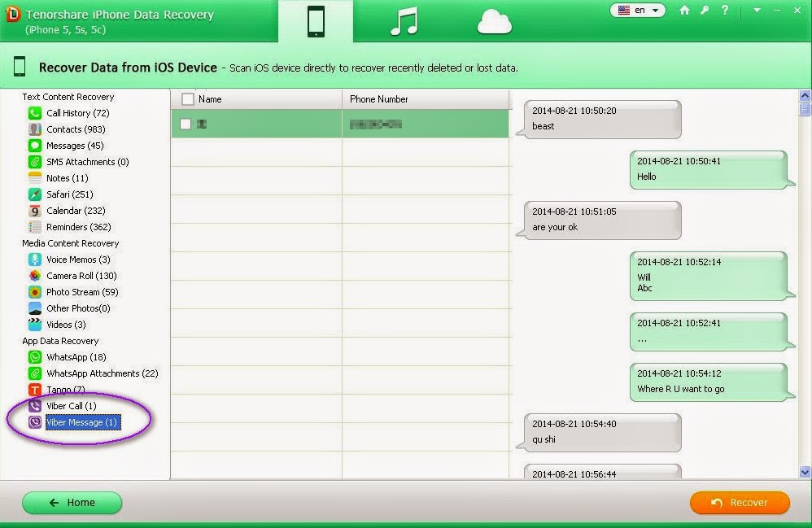
Task: Click the App Data Recovery heading
Action: pyautogui.click(x=60, y=341)
